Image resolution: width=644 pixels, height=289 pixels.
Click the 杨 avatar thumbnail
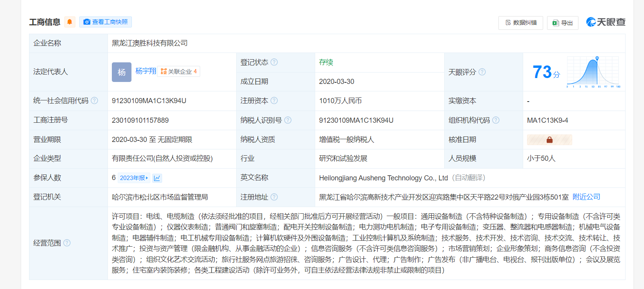pyautogui.click(x=122, y=72)
